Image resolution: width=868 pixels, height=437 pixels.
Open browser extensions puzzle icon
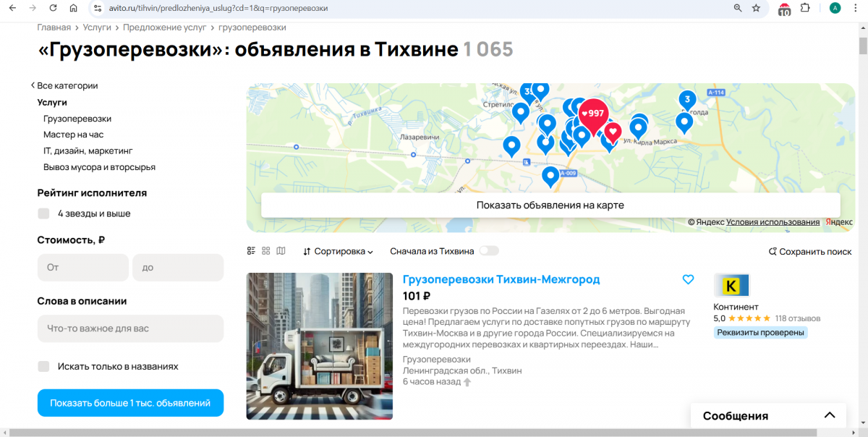pyautogui.click(x=805, y=8)
